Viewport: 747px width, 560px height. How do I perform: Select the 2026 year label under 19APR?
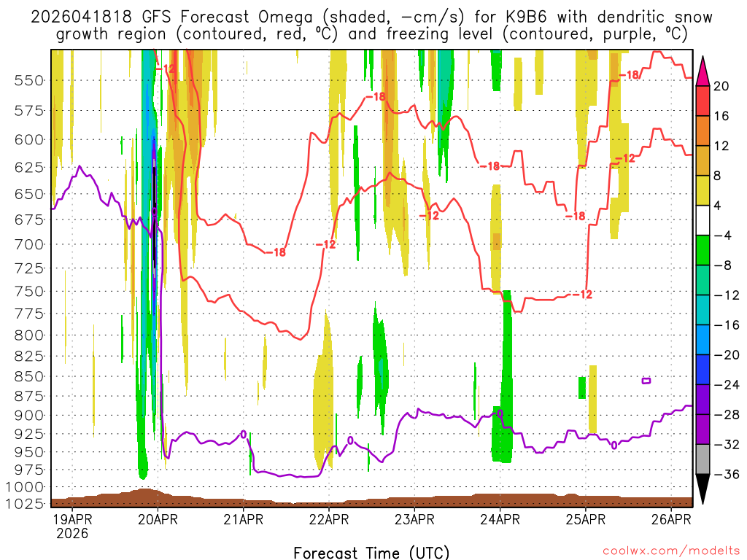(72, 533)
